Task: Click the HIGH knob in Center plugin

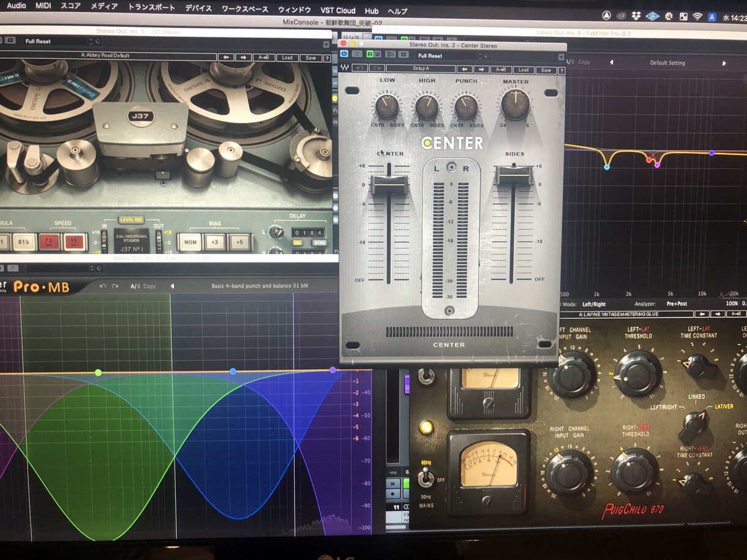Action: (427, 107)
